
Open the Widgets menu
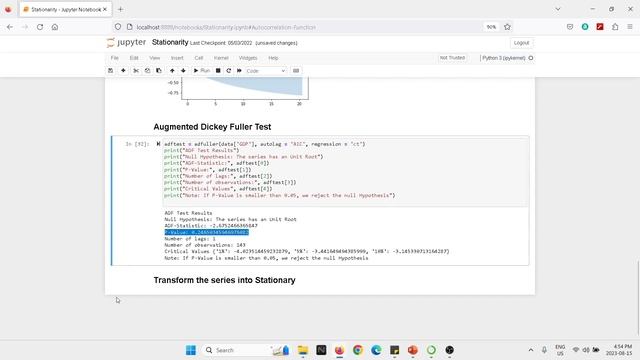coord(248,58)
